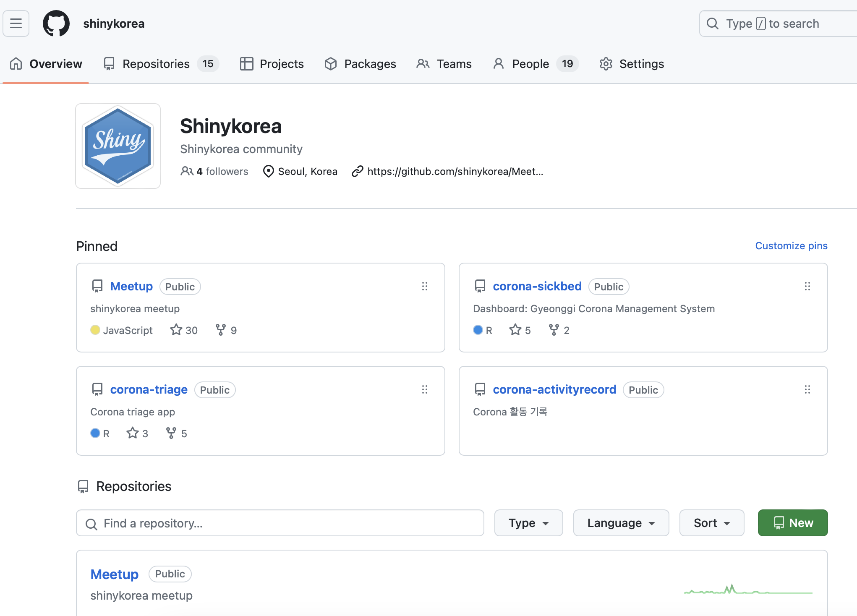The height and width of the screenshot is (616, 857).
Task: Click the Customize pins link
Action: [791, 246]
